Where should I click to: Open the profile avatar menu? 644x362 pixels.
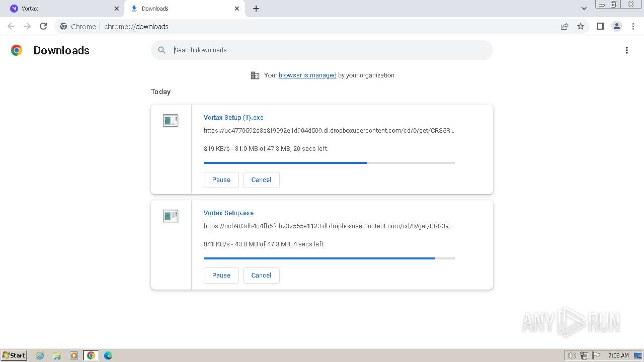(x=617, y=26)
